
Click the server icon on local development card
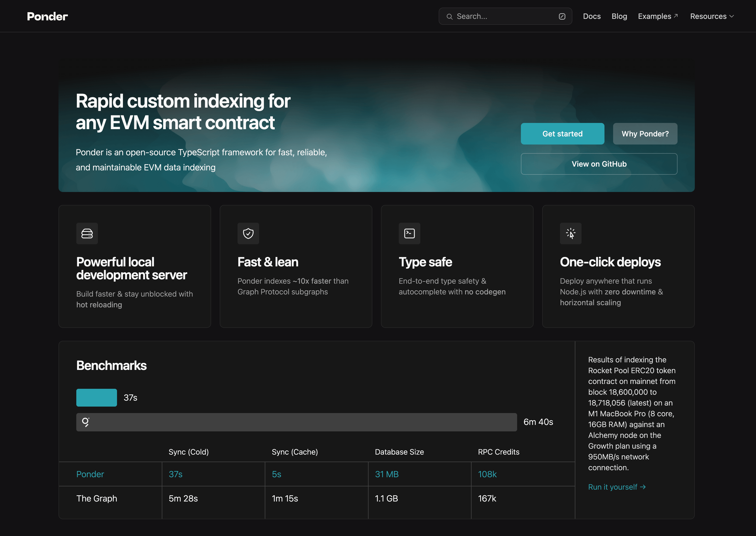point(87,234)
